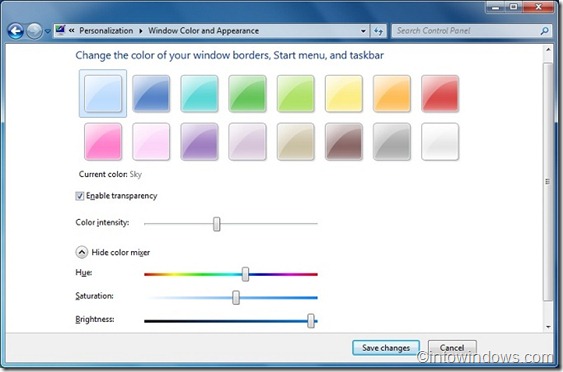Toggle the Enable transparency checkbox

click(x=79, y=196)
